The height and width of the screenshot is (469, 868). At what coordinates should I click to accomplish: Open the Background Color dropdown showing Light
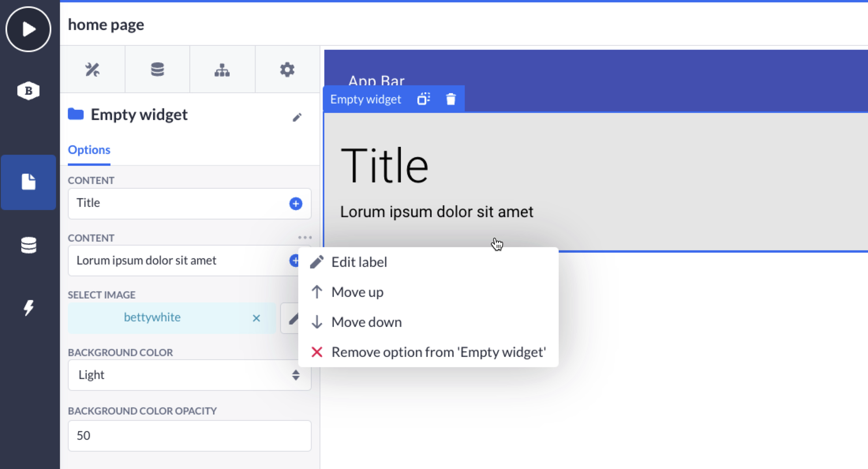(189, 375)
